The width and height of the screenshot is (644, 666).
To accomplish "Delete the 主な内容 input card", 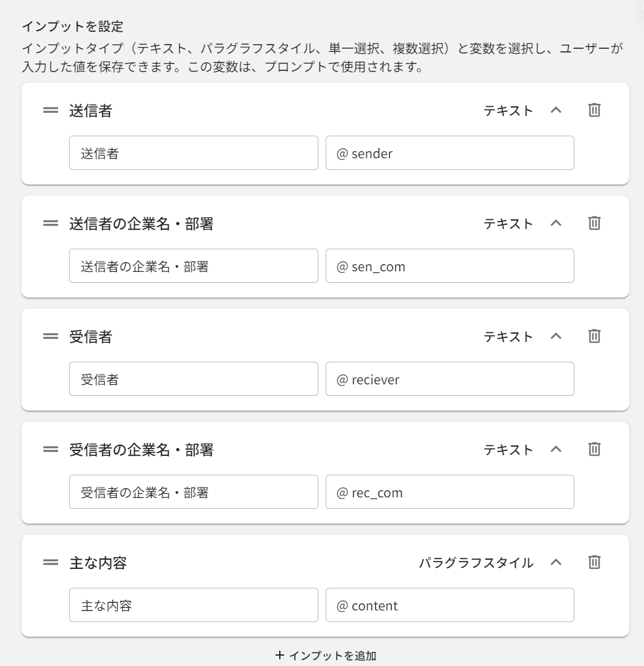I will (x=594, y=563).
